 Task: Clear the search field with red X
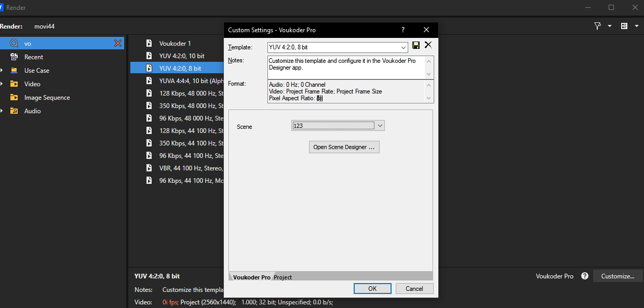tap(118, 43)
